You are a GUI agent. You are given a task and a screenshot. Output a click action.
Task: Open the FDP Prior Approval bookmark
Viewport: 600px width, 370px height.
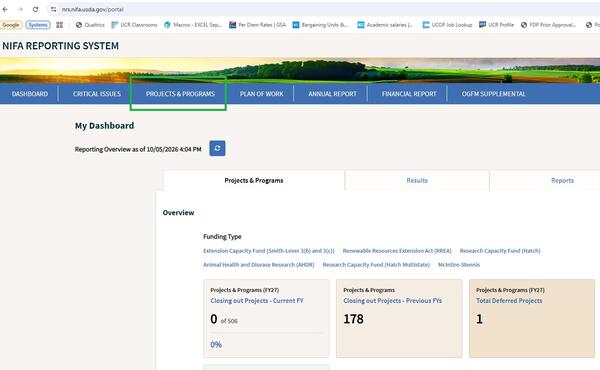point(548,25)
